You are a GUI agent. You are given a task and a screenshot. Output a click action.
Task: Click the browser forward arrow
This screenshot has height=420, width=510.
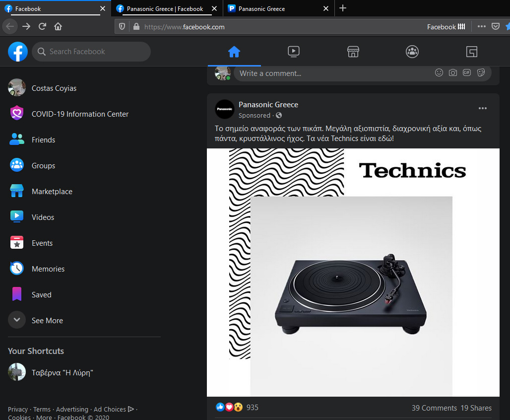click(x=26, y=26)
